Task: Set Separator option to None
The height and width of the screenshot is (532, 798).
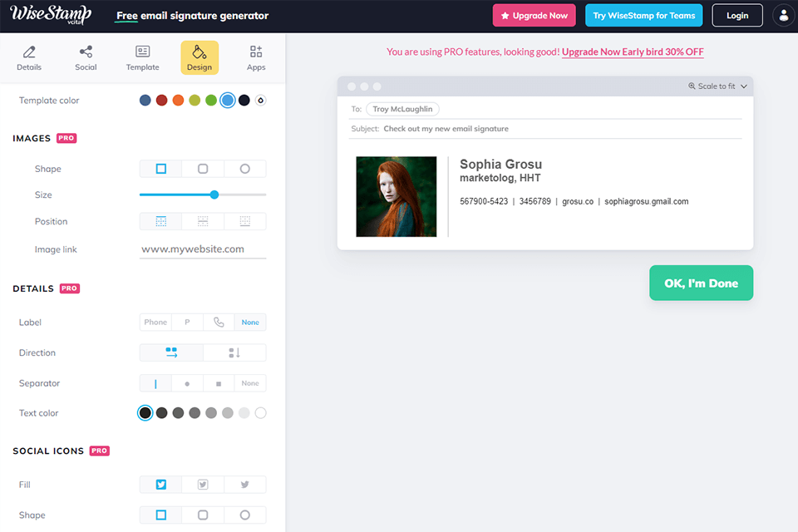Action: pos(250,383)
